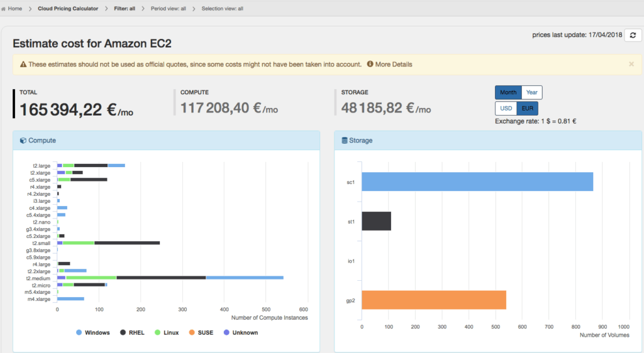Click the r4.large RHEL bar

64,264
